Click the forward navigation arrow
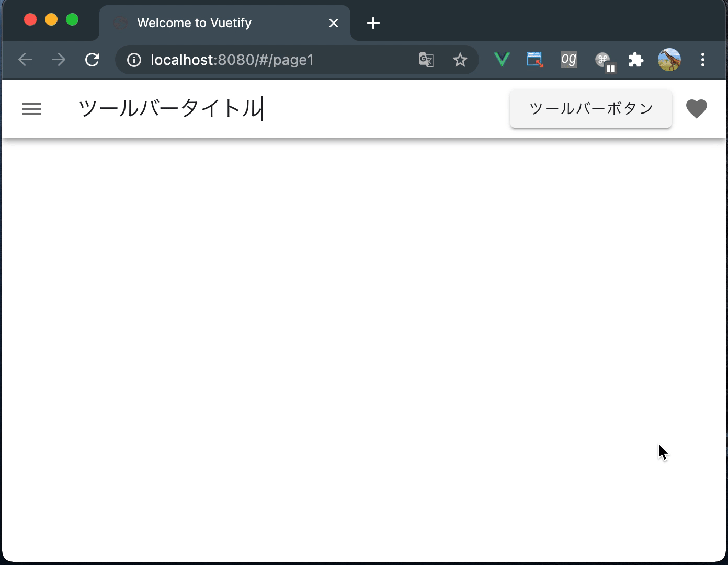 pyautogui.click(x=58, y=59)
